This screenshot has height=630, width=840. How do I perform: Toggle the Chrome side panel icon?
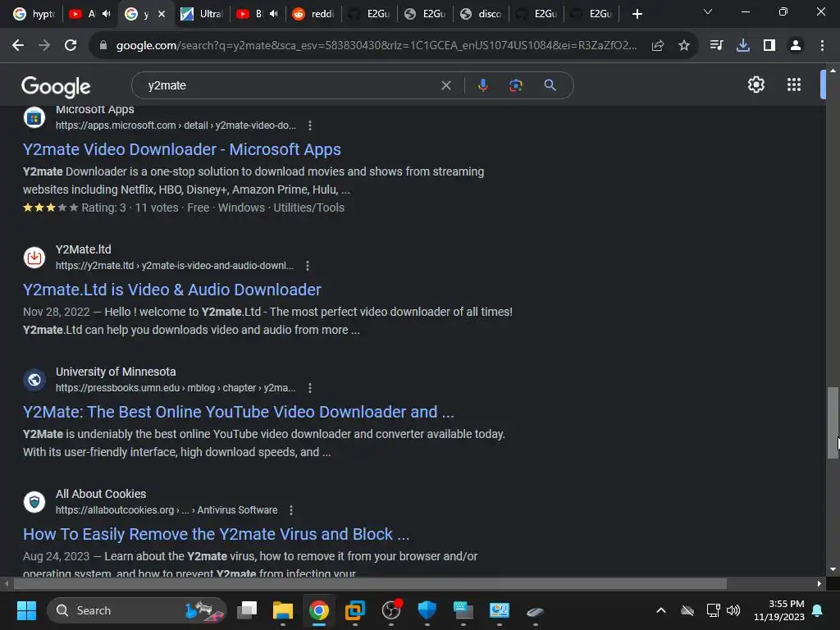tap(769, 46)
